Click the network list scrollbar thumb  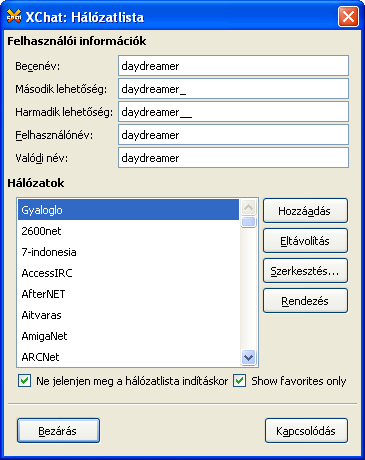pyautogui.click(x=248, y=222)
